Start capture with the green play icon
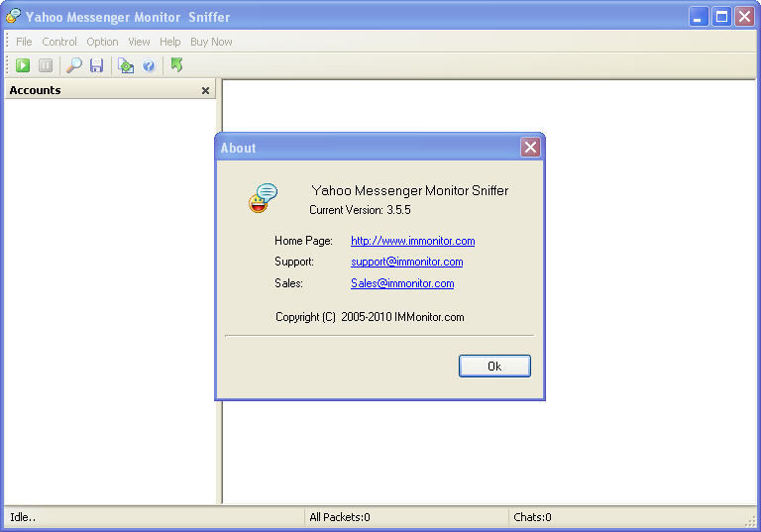The height and width of the screenshot is (532, 761). 22,65
